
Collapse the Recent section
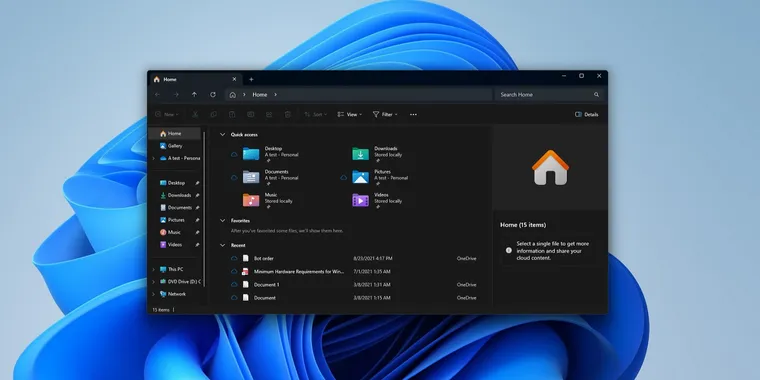coord(222,245)
